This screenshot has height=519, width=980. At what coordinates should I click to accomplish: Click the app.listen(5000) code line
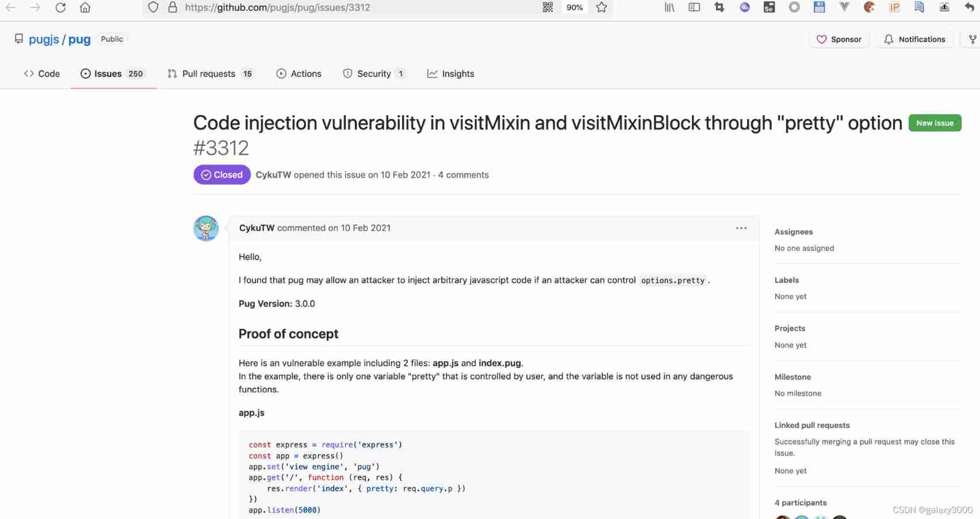coord(285,510)
